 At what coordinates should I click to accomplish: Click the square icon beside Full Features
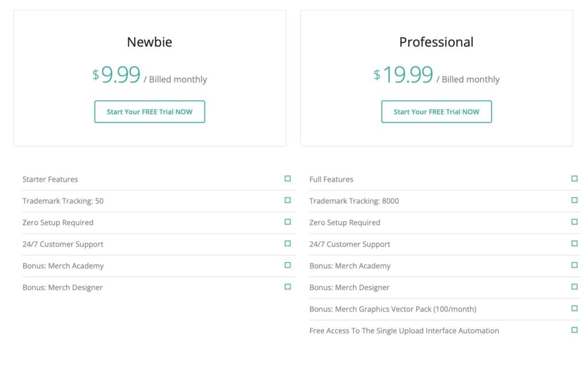[x=574, y=179]
